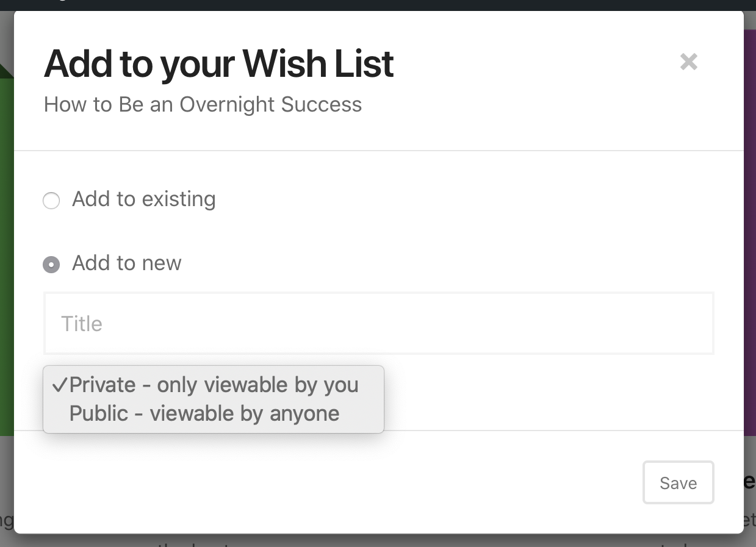Select the 'Add to existing' radio button
Image resolution: width=756 pixels, height=547 pixels.
51,200
